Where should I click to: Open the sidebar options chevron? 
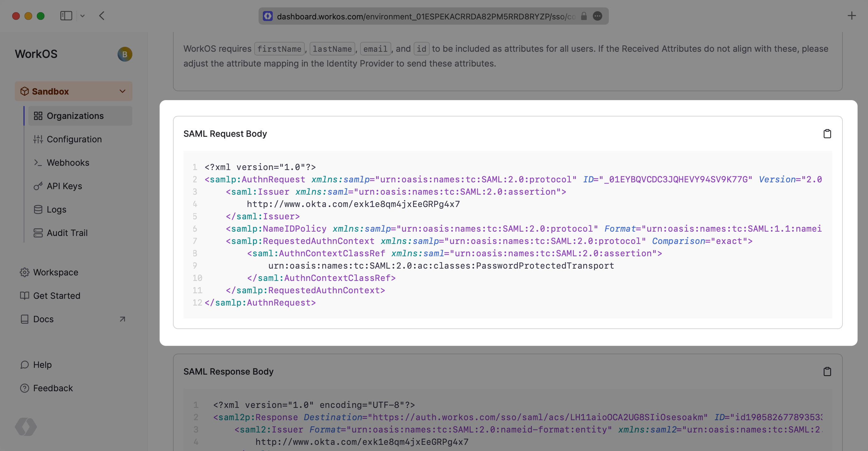click(82, 16)
